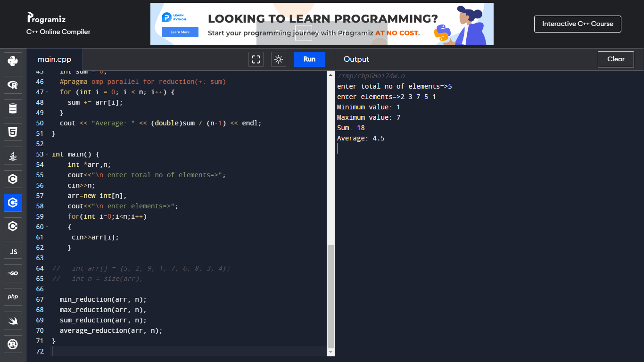Select the Swift compiler icon
The height and width of the screenshot is (362, 644).
pos(13,320)
